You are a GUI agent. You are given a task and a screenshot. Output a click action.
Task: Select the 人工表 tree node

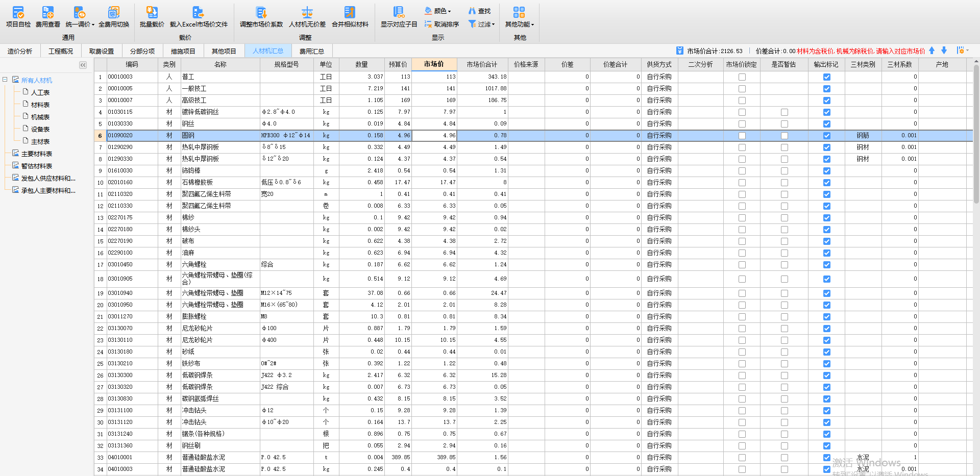[x=40, y=92]
